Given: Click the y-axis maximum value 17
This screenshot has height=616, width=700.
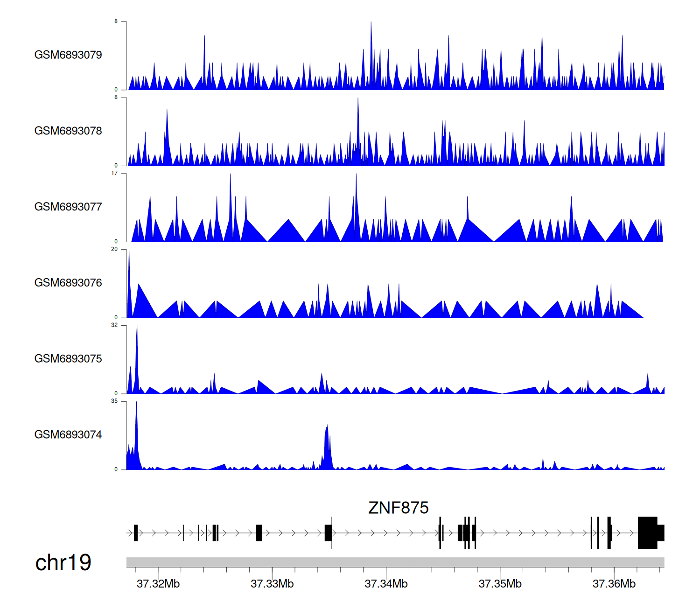Looking at the screenshot, I should click(114, 174).
